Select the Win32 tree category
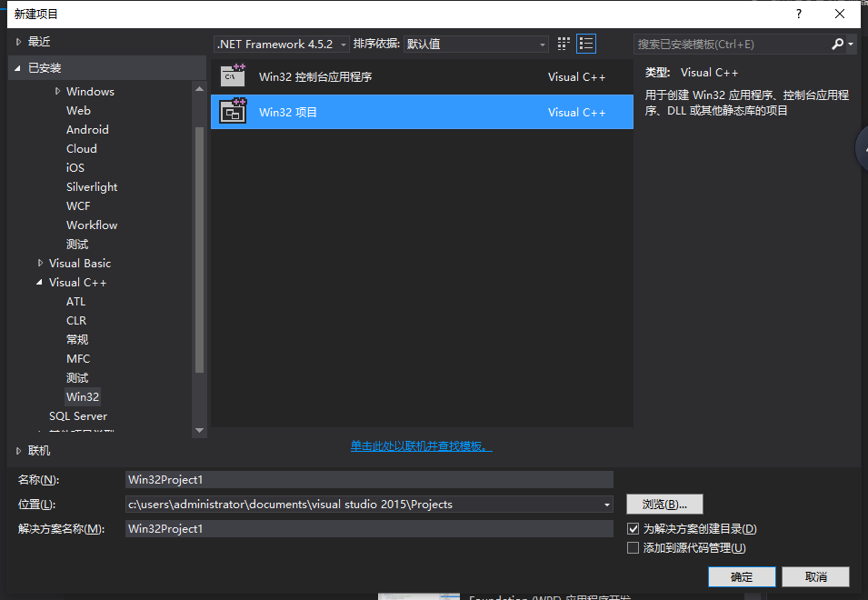 pos(83,397)
